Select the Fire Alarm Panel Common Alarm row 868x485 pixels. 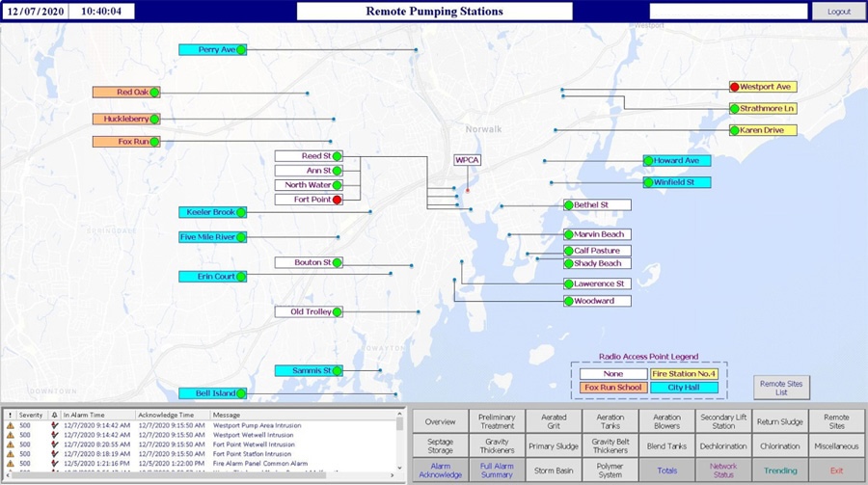tap(201, 464)
